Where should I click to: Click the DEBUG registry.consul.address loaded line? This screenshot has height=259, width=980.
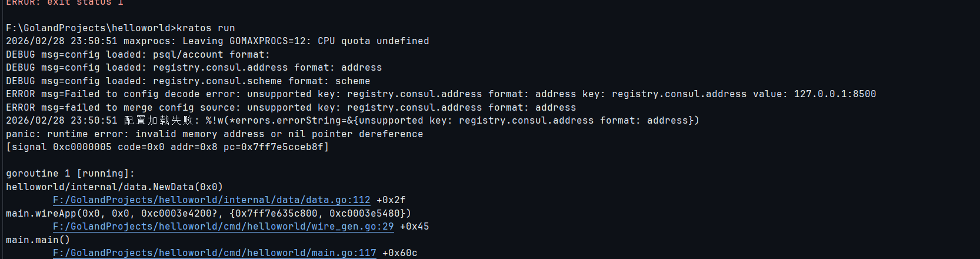coord(194,68)
